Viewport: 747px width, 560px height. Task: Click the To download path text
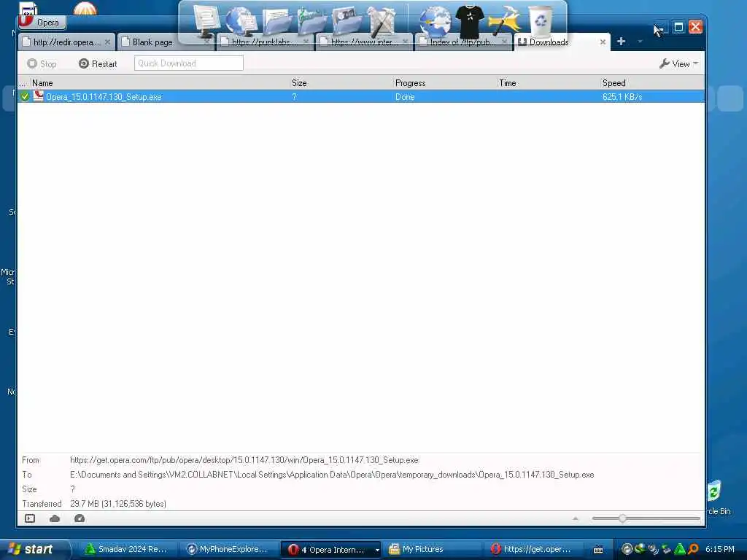[x=332, y=475]
